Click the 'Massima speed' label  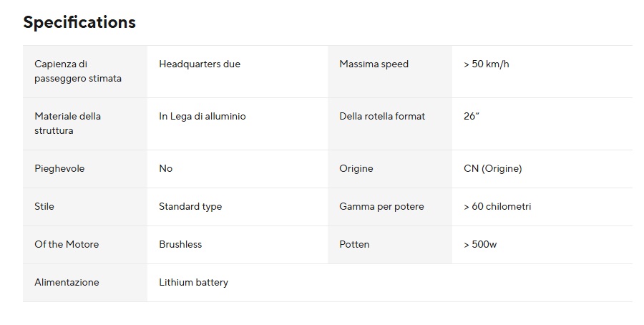coord(374,64)
